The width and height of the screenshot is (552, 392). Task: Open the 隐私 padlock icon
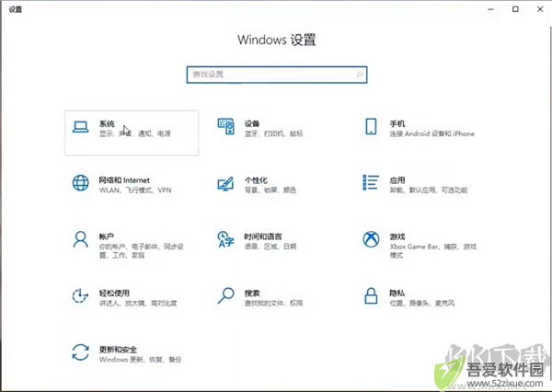pyautogui.click(x=371, y=295)
